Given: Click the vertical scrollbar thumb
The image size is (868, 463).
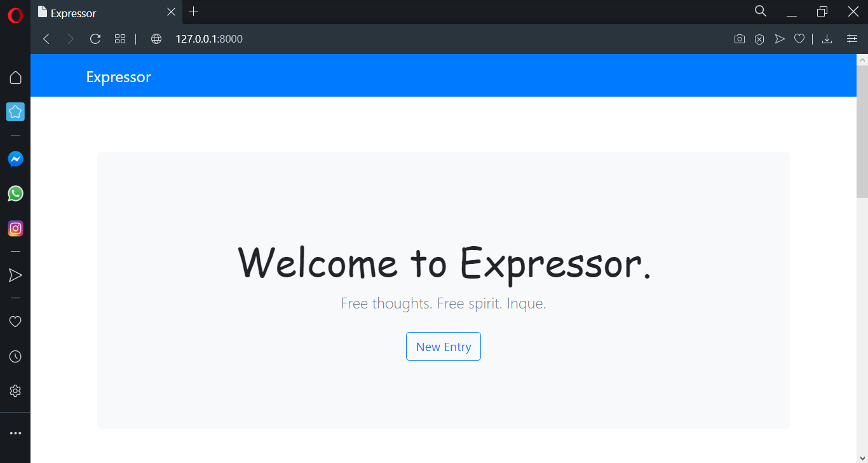Looking at the screenshot, I should [862, 132].
